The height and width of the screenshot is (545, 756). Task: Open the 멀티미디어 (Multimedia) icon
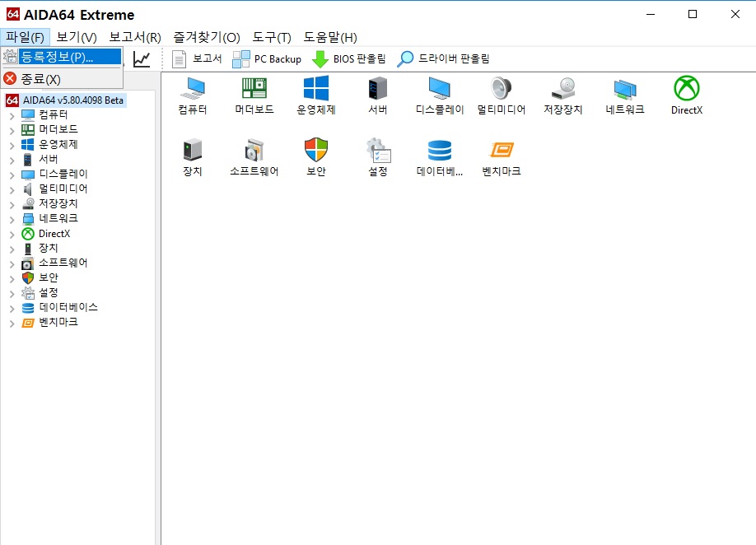pyautogui.click(x=501, y=93)
